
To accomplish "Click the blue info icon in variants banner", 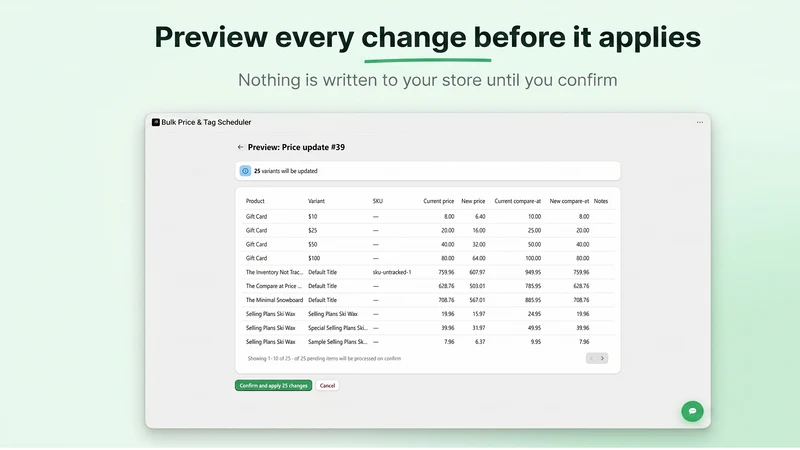I will (245, 171).
